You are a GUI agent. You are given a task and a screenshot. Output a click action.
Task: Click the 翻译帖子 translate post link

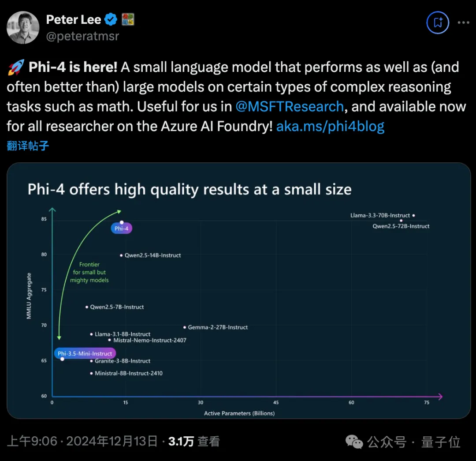coord(28,146)
